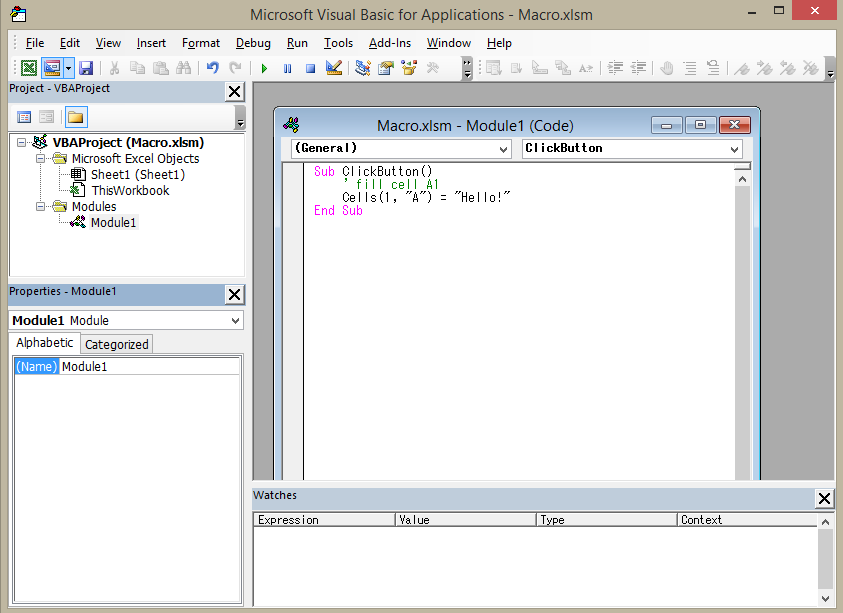Viewport: 843px width, 613px height.
Task: Click the Redo arrow icon
Action: (235, 68)
